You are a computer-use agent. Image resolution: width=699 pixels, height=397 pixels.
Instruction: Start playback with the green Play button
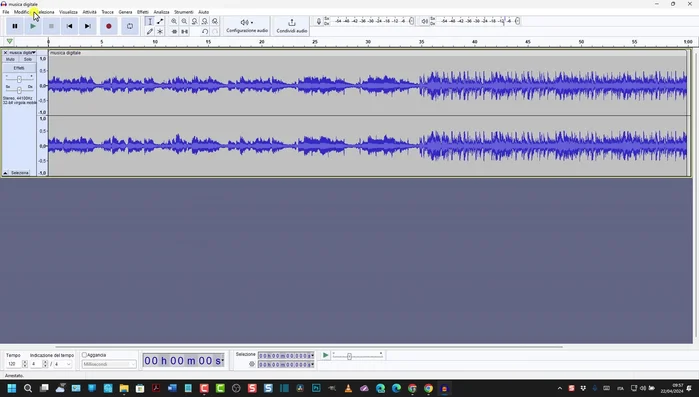click(33, 26)
